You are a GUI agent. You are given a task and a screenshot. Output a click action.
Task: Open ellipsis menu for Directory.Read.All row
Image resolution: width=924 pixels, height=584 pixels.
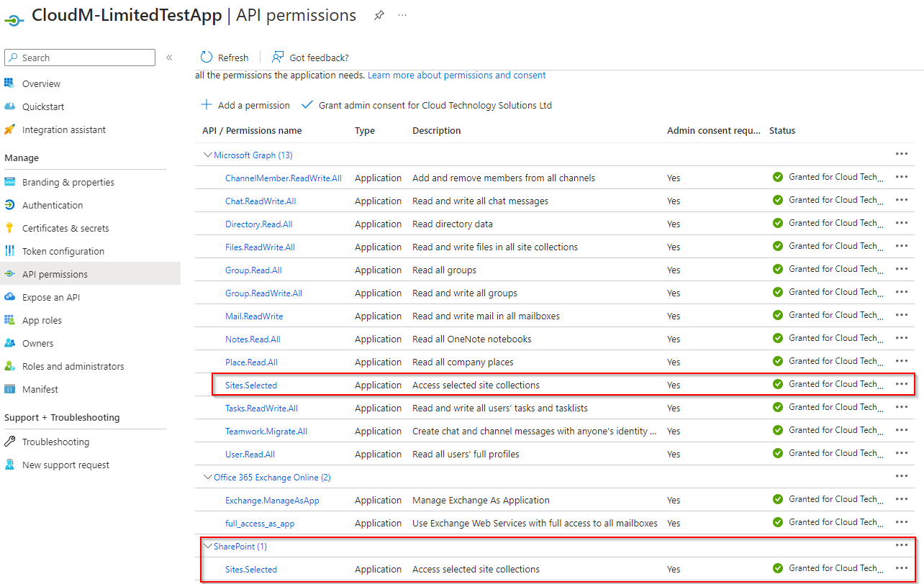pos(902,223)
